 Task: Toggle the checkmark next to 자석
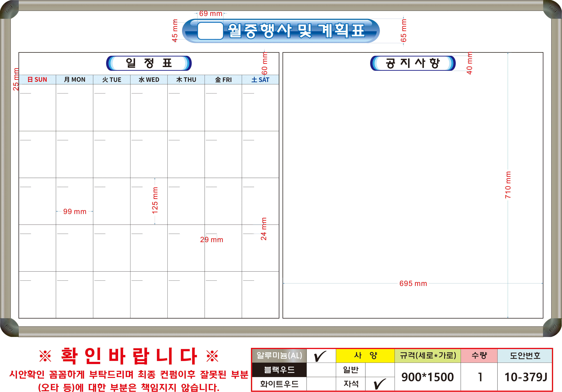click(380, 384)
